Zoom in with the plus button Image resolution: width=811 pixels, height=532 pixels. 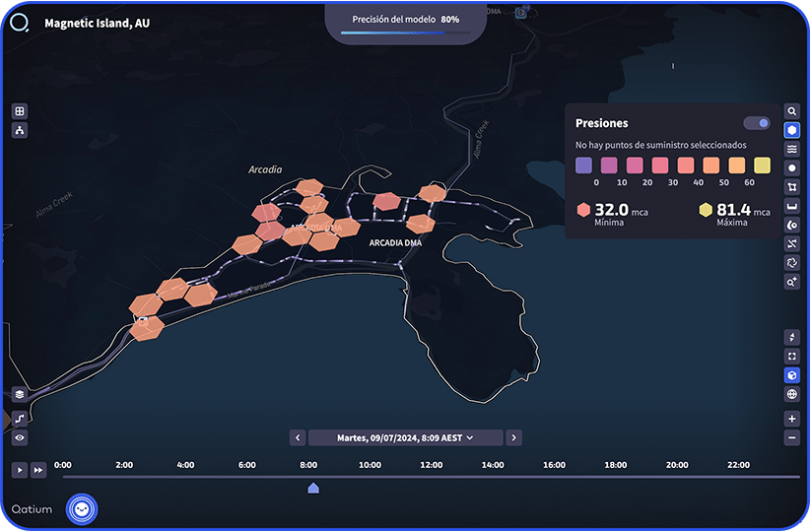click(x=791, y=419)
